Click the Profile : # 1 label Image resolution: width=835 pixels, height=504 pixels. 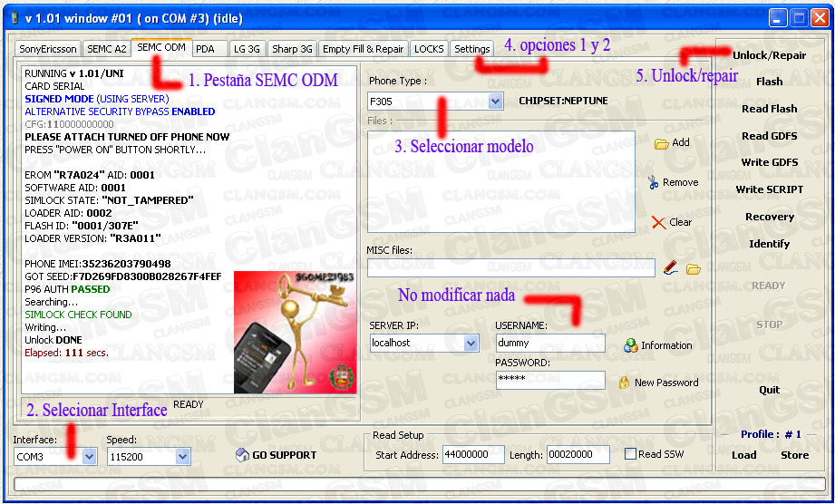point(771,434)
